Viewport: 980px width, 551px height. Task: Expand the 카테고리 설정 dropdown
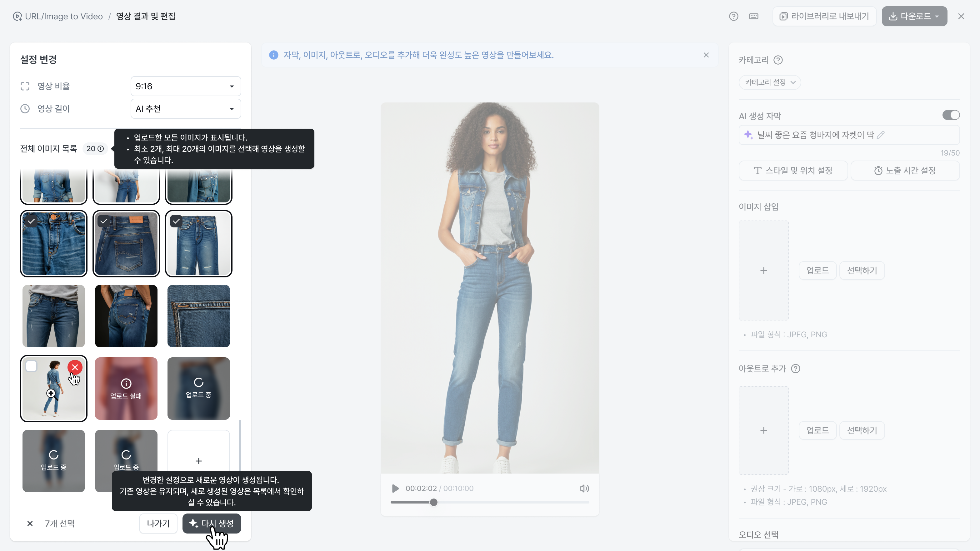[770, 82]
